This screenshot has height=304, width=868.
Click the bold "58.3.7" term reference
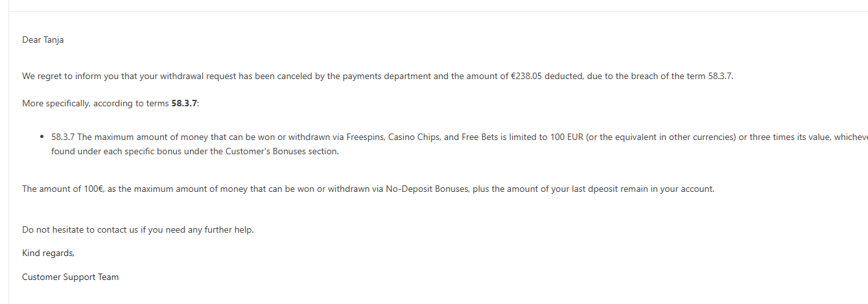184,104
